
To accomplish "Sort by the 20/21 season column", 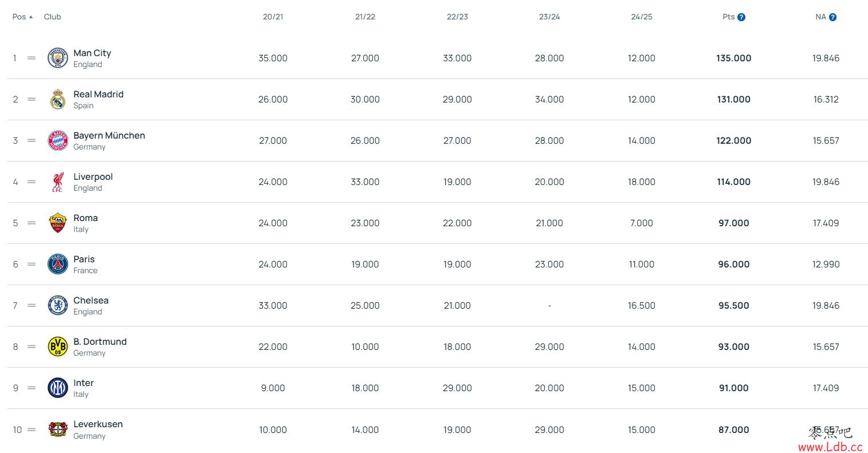I will point(273,17).
